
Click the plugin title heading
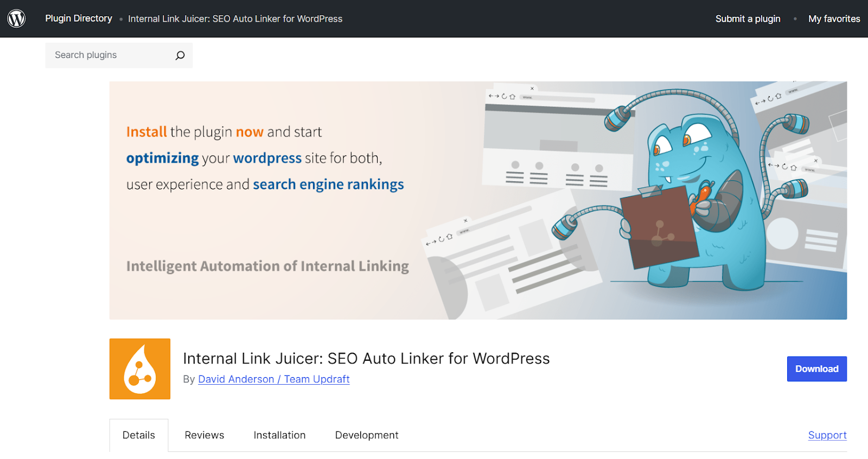(x=366, y=359)
